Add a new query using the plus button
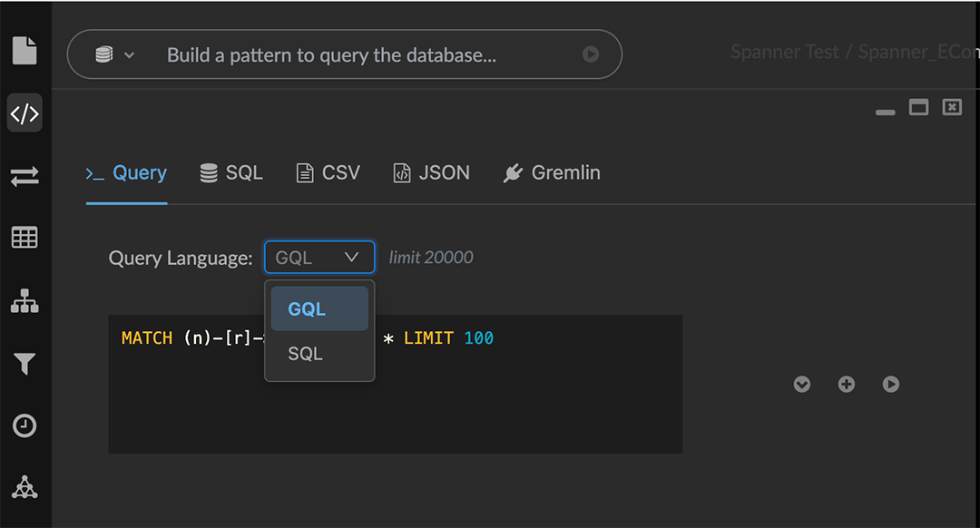980x528 pixels. (846, 384)
